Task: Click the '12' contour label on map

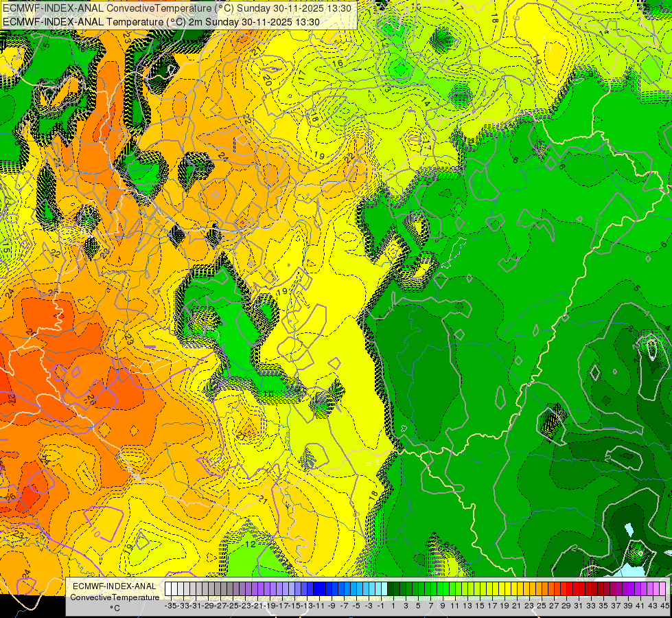Action: pos(251,545)
